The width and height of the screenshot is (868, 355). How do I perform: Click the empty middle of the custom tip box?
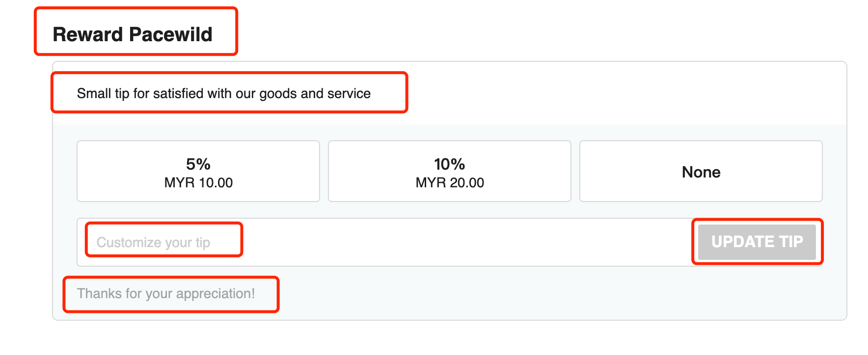coord(442,242)
